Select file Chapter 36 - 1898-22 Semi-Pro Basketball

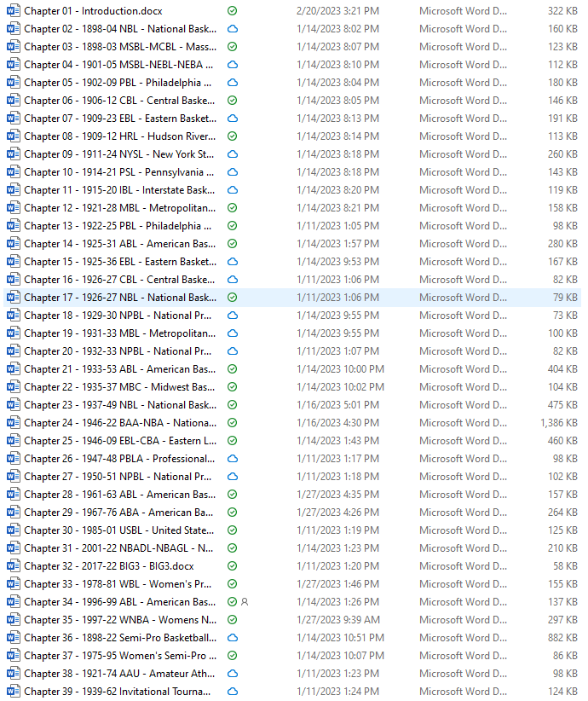pos(120,638)
